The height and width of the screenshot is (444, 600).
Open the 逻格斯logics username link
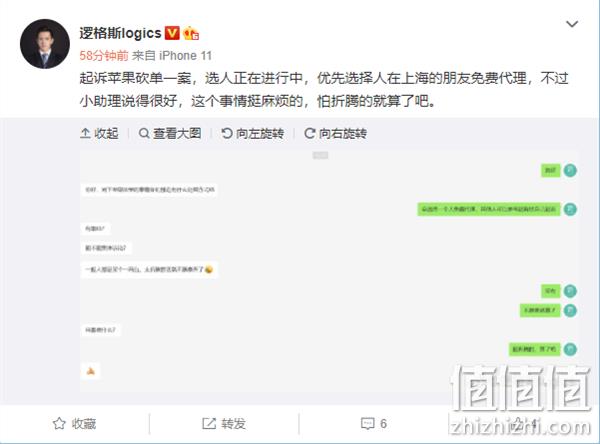click(120, 33)
